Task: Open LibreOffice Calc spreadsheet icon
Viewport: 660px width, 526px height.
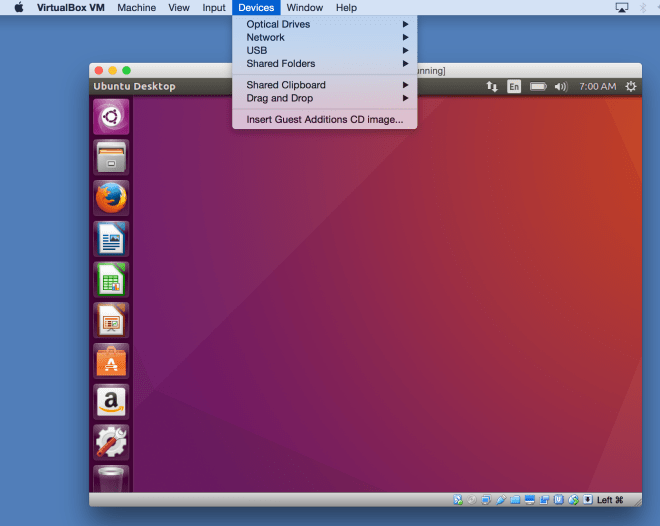Action: click(111, 280)
